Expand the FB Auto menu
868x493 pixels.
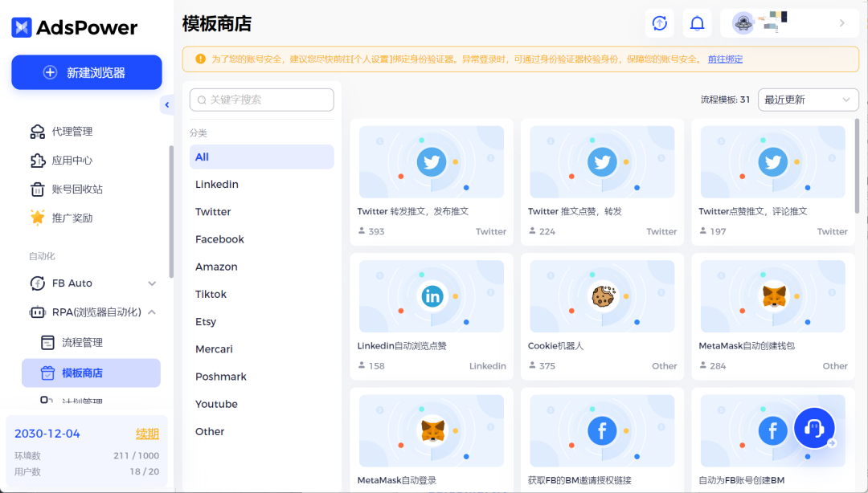point(151,283)
